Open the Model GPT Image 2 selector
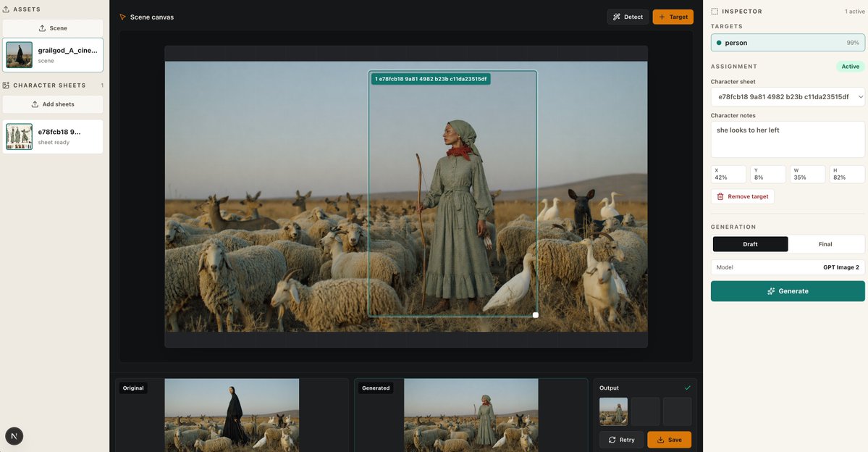 [x=787, y=267]
